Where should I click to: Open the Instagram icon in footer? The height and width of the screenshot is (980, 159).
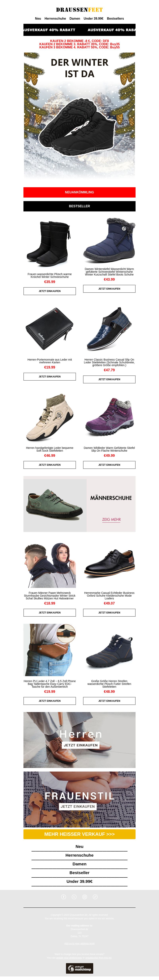85,897
